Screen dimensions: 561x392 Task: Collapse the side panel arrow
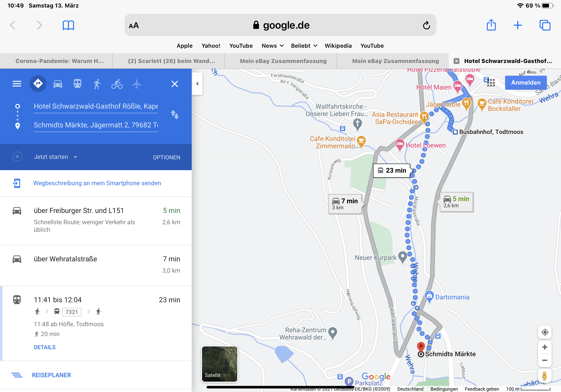[197, 84]
